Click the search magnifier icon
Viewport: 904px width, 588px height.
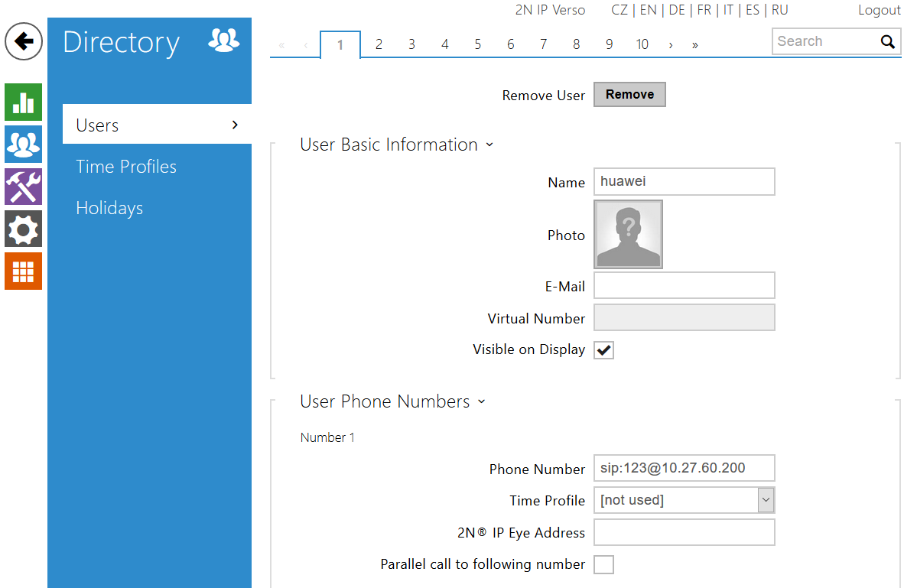pyautogui.click(x=887, y=42)
